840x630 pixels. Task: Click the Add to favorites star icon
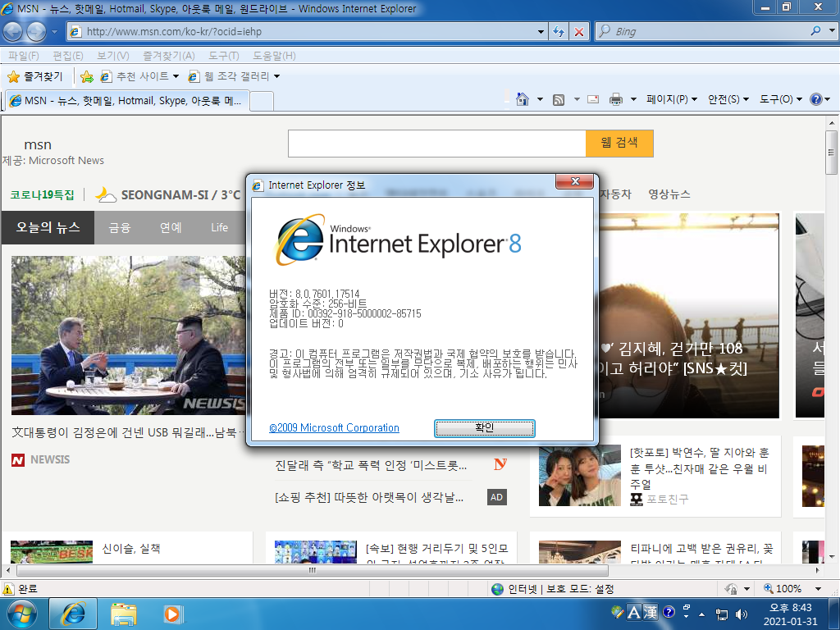click(87, 76)
